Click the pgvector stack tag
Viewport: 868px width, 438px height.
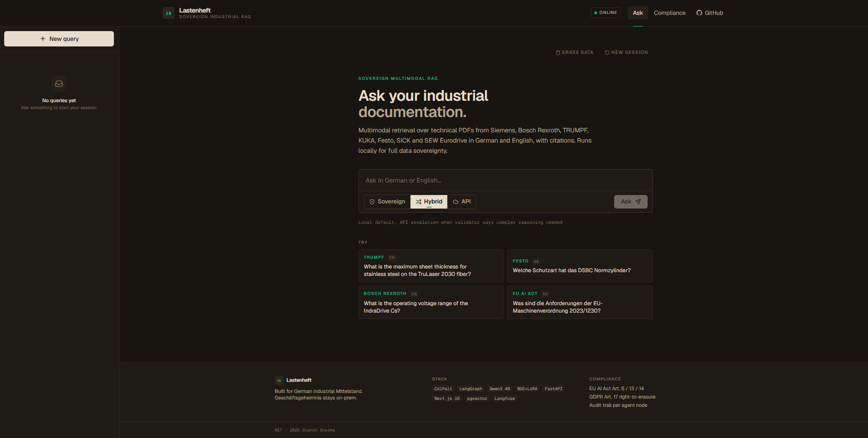(477, 399)
